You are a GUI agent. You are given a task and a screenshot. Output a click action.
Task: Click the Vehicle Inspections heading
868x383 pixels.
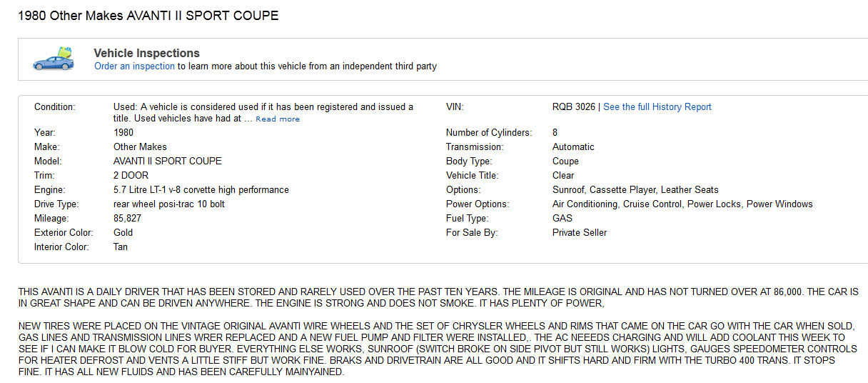146,54
